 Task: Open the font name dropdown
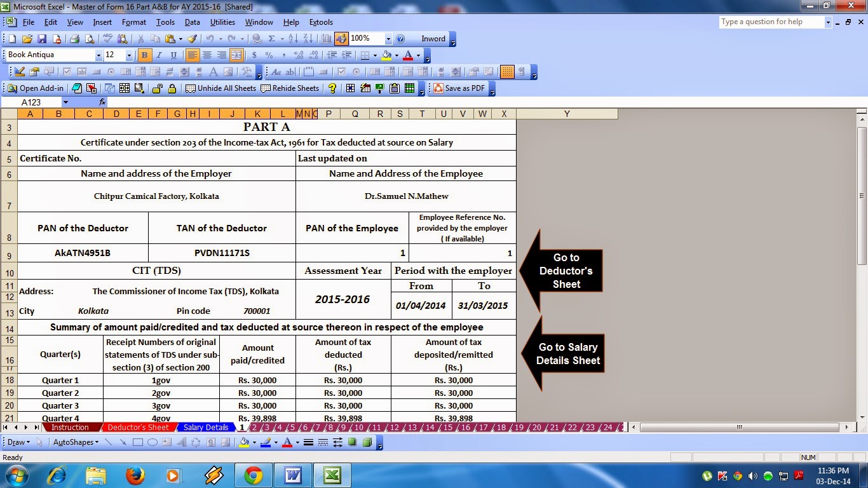[98, 55]
